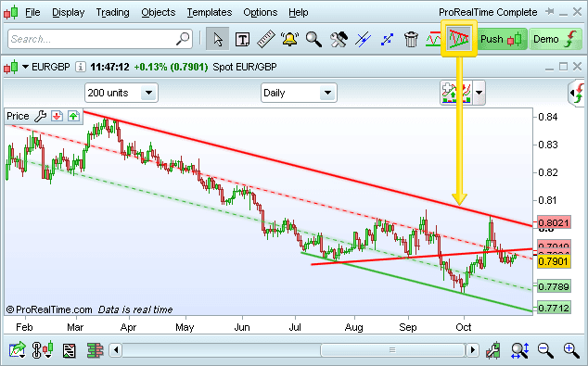Screen dimensions: 588x366
Task: Click into the Search field
Action: pyautogui.click(x=100, y=39)
